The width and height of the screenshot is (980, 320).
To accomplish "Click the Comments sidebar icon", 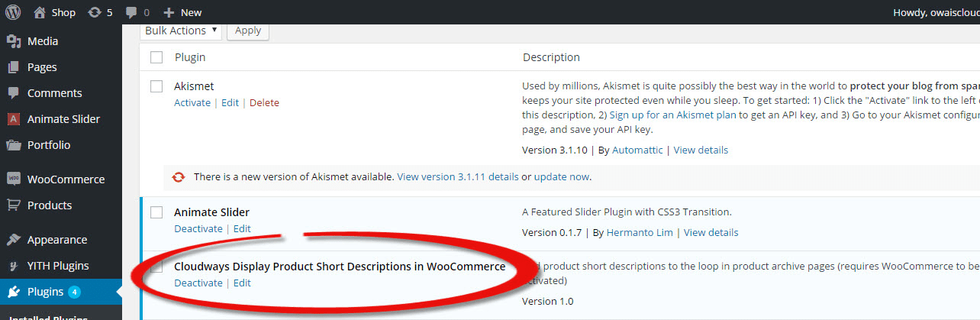I will (14, 93).
